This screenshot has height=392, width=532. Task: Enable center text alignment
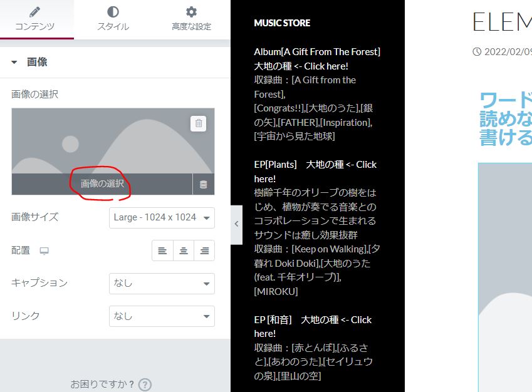[183, 250]
